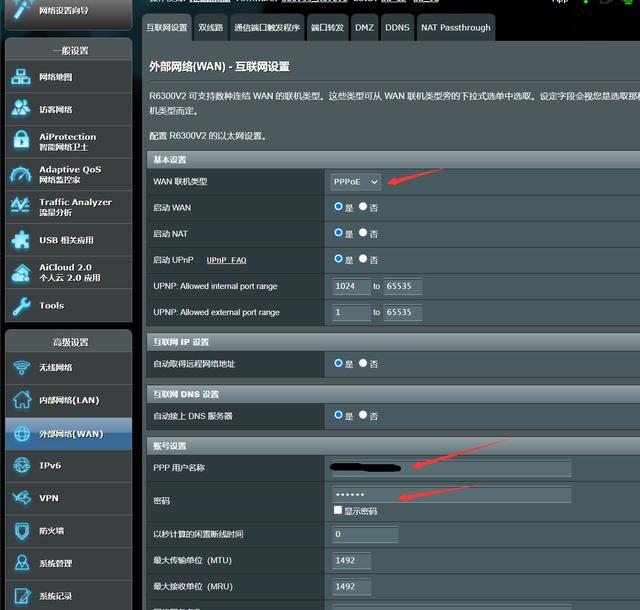The image size is (640, 610).
Task: Open system administration user icon
Action: pyautogui.click(x=22, y=563)
